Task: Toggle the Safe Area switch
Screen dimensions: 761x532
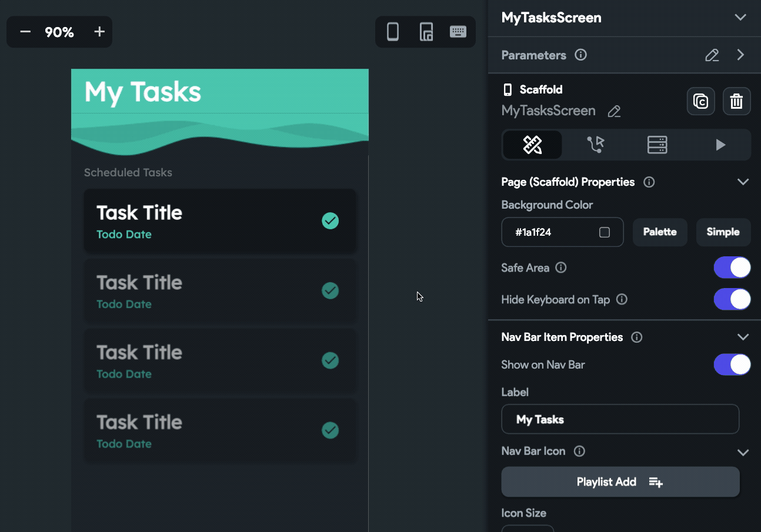Action: coord(732,267)
